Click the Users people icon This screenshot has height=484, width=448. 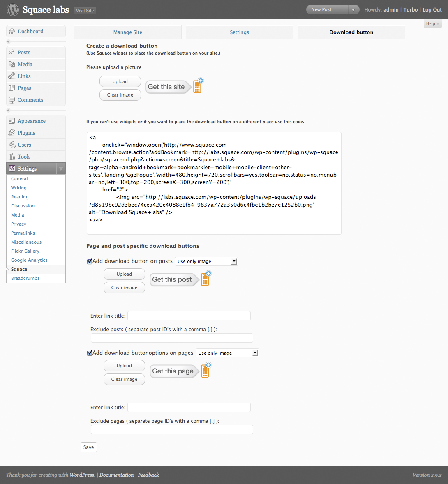click(12, 145)
